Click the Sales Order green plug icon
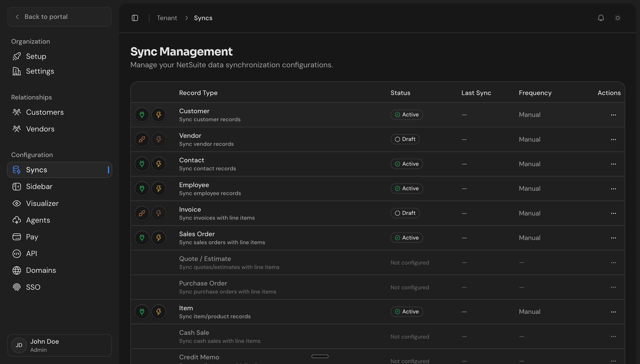 point(142,238)
